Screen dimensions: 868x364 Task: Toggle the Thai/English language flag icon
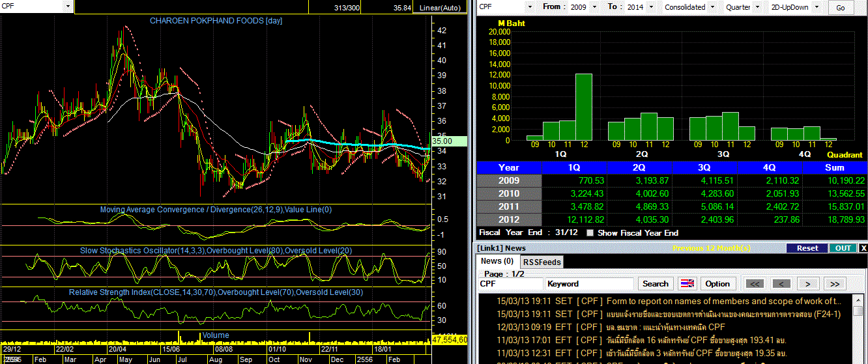(687, 284)
